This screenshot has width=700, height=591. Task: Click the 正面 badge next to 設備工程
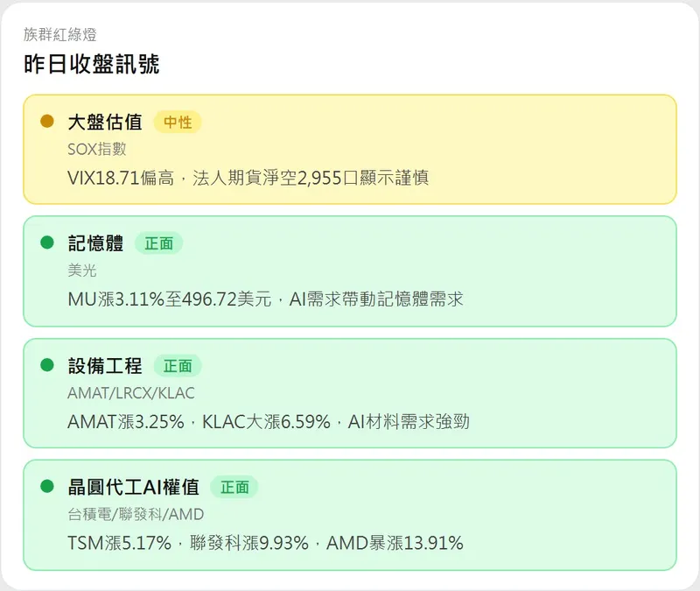coord(178,366)
